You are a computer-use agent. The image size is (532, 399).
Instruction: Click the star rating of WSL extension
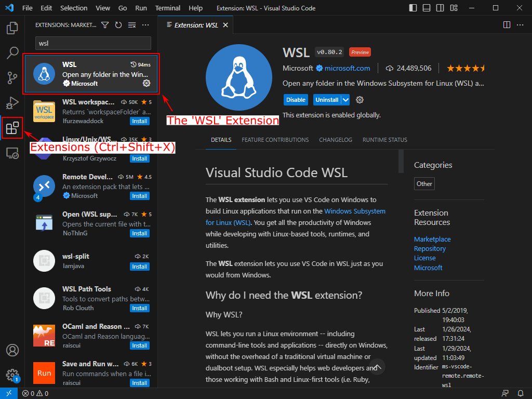point(466,68)
